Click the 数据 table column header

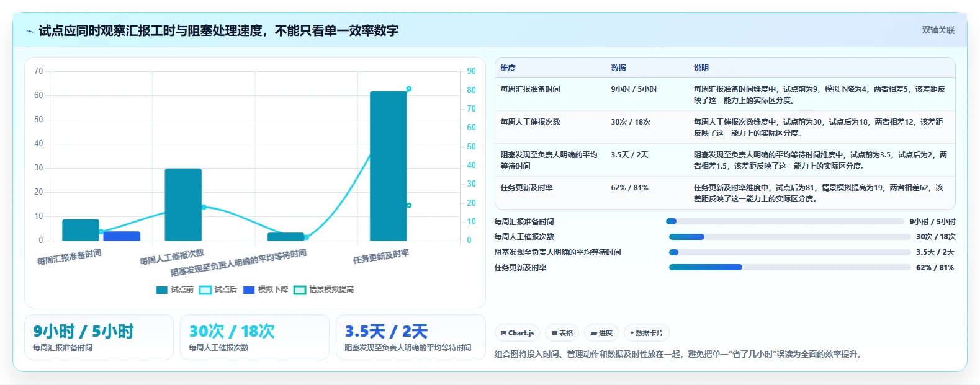[618, 68]
